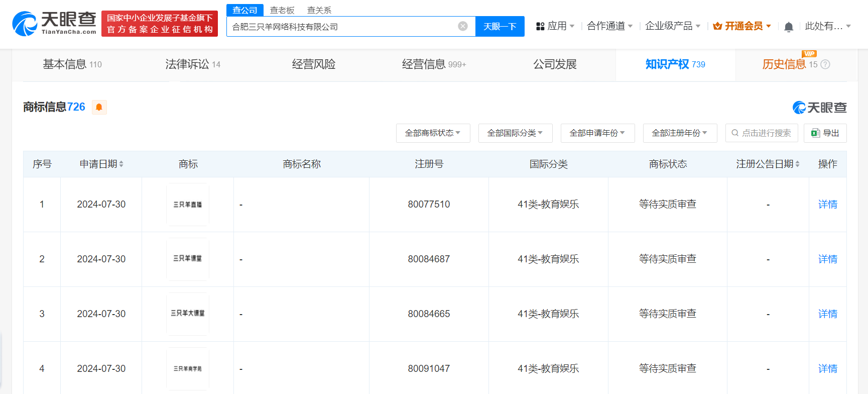868x394 pixels.
Task: Open the 合作通道 dropdown menu
Action: (610, 26)
